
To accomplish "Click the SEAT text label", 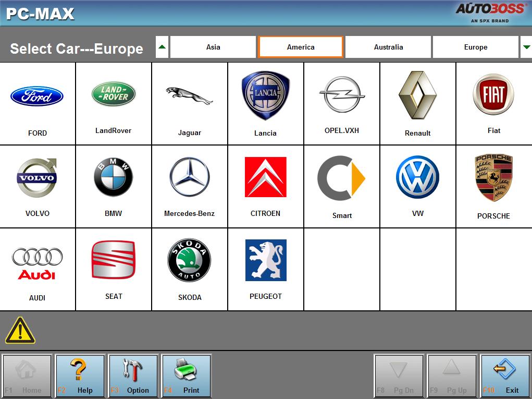I will point(114,296).
